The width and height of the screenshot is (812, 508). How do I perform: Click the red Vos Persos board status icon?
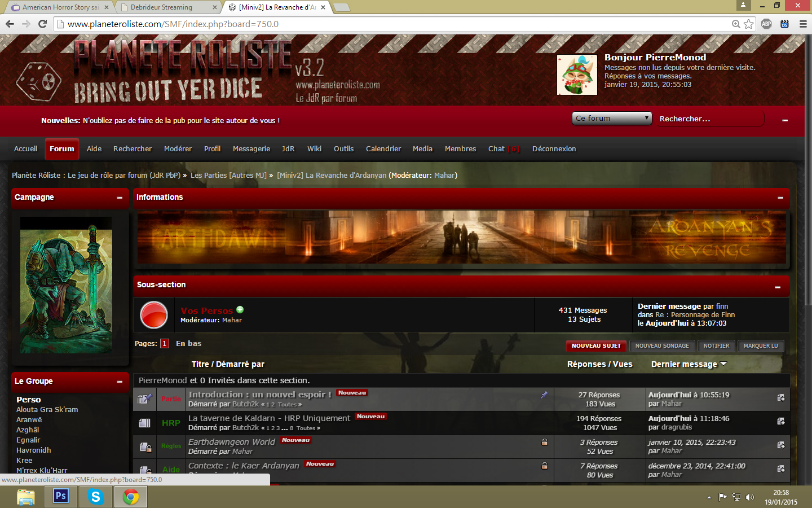[153, 315]
